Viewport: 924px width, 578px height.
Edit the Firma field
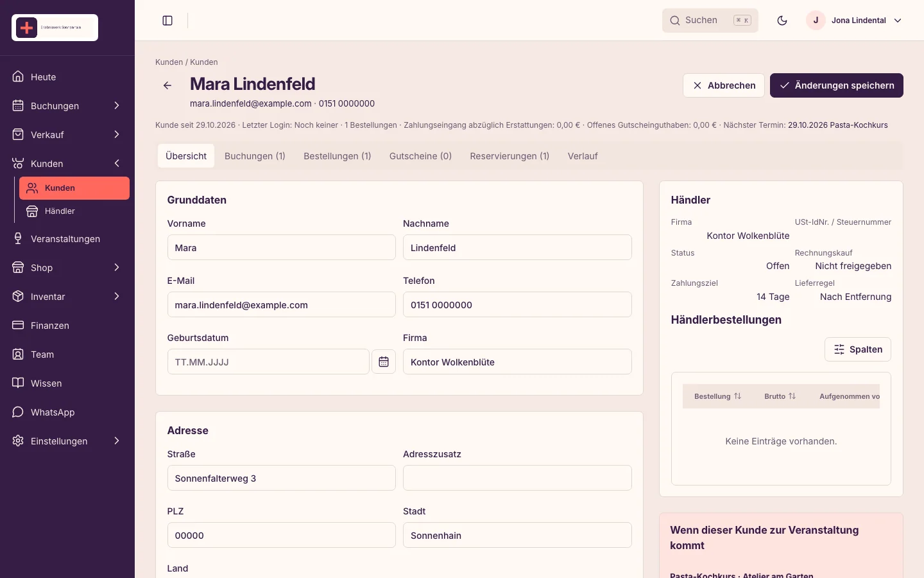pyautogui.click(x=517, y=362)
